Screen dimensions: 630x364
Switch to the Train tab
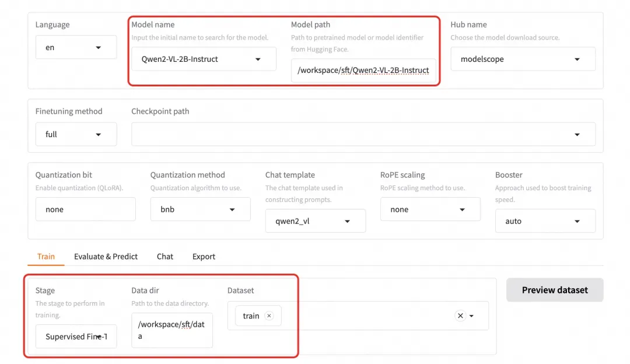46,257
